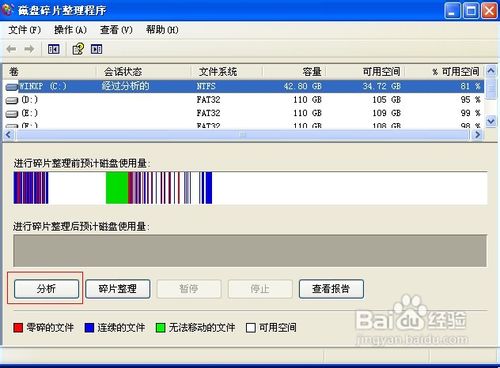
Task: Sort by the 文件系统 column header
Action: click(227, 71)
